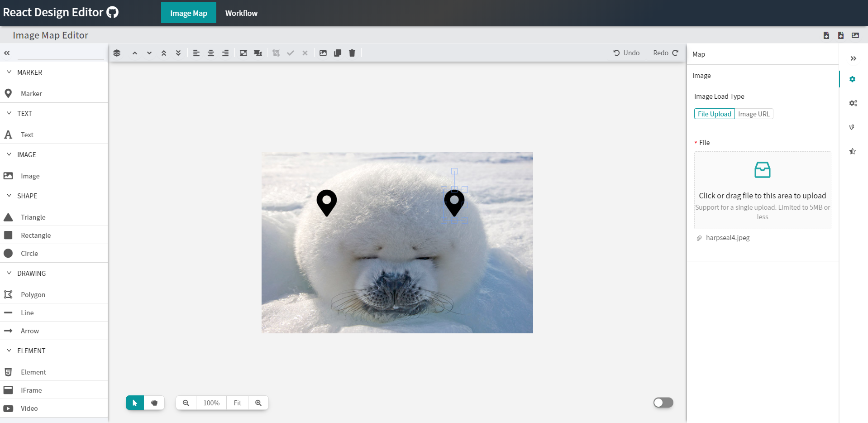Click the align center toolbar icon
Viewport: 868px width, 423px height.
click(x=211, y=53)
